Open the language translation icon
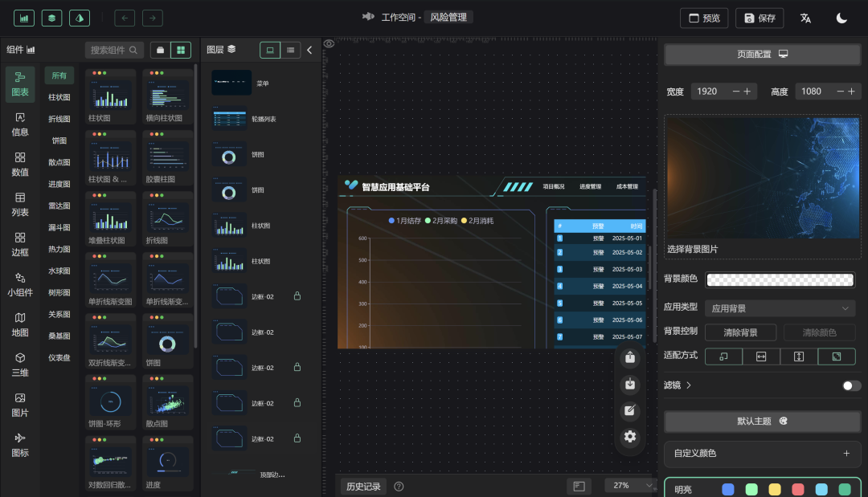The height and width of the screenshot is (497, 868). (x=805, y=18)
